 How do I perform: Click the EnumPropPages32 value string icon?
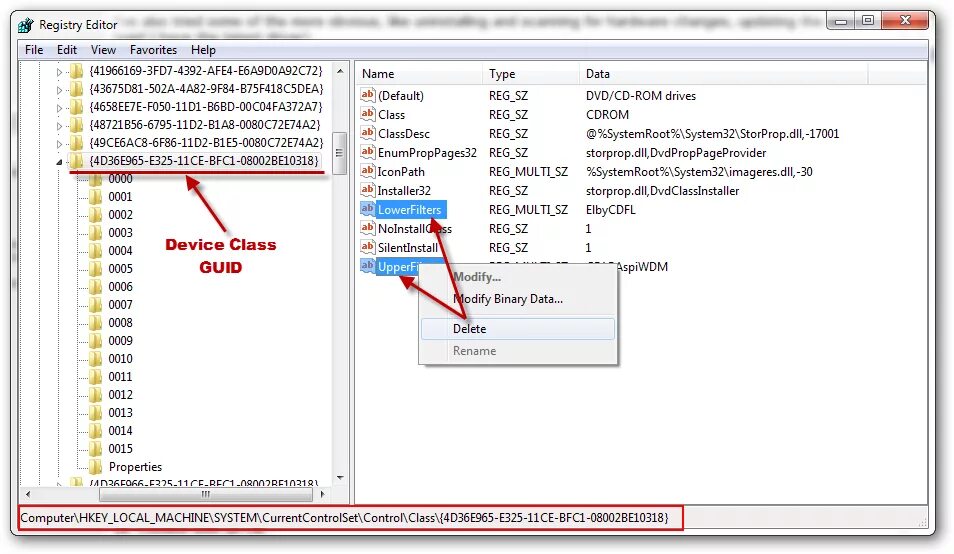click(x=367, y=151)
